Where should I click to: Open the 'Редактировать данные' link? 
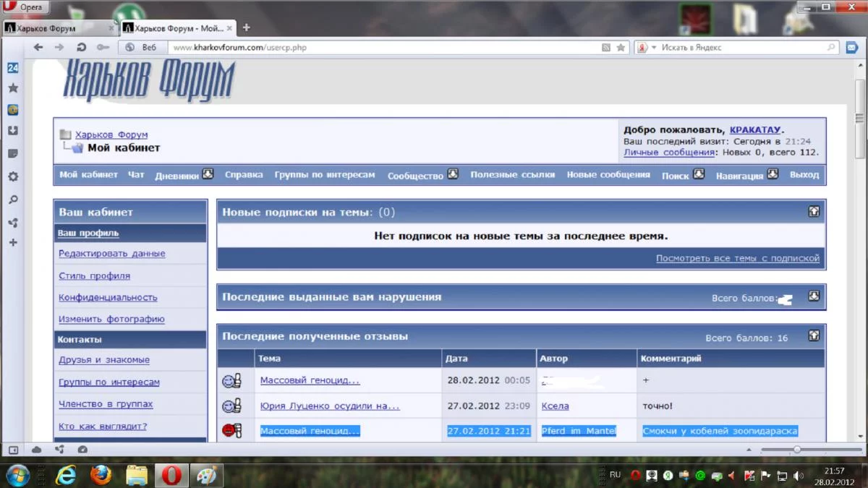[x=111, y=254]
